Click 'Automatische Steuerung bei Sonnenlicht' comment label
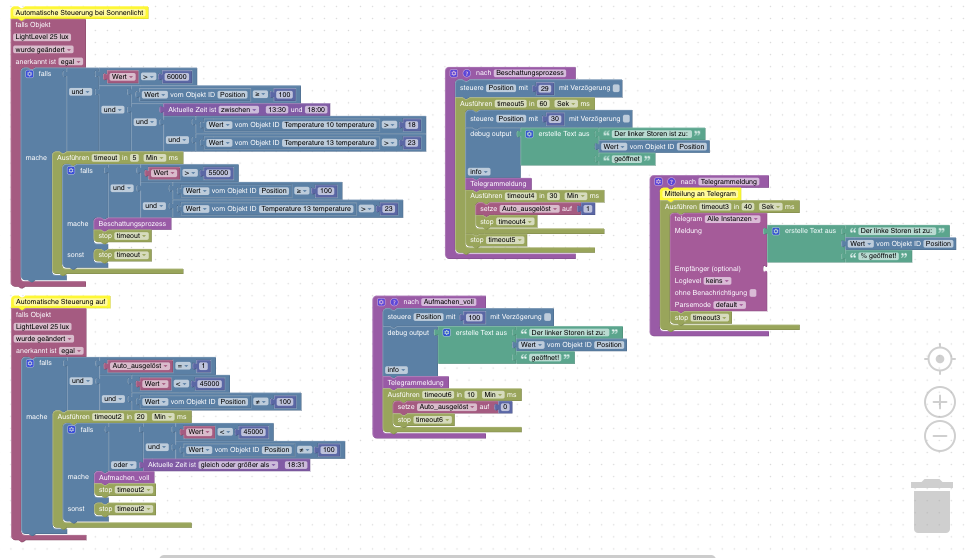 pyautogui.click(x=80, y=12)
